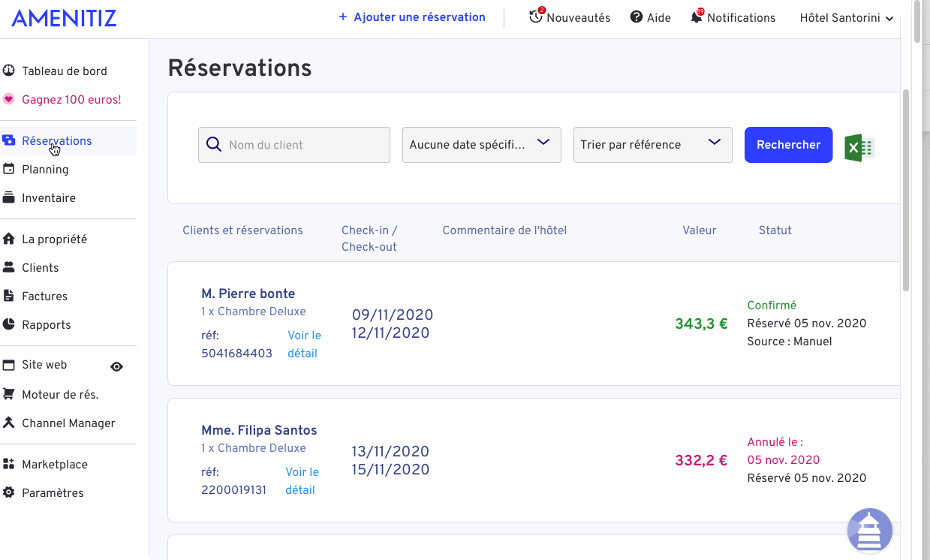This screenshot has width=930, height=560.
Task: Expand the Aucune date spécifiée dropdown
Action: (482, 145)
